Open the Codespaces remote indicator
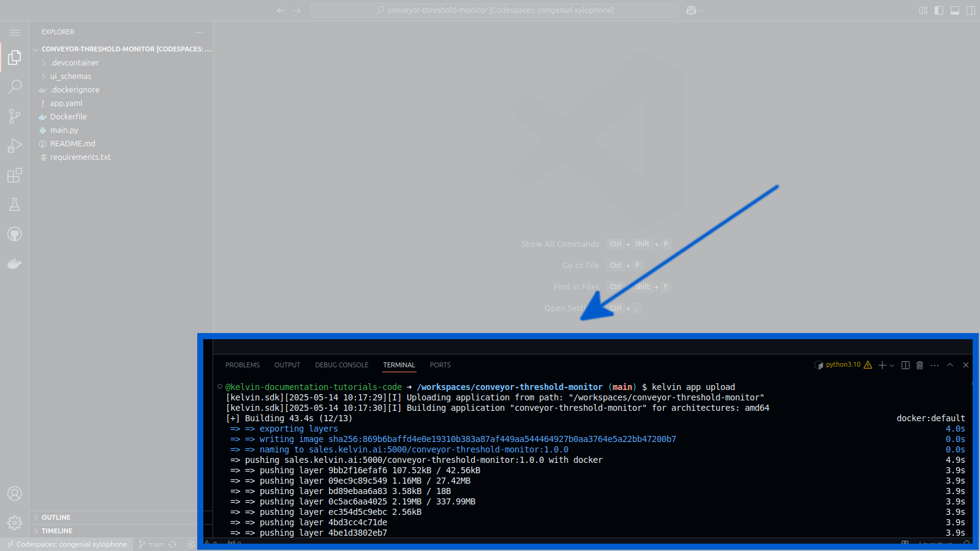This screenshot has height=551, width=980. [x=66, y=544]
